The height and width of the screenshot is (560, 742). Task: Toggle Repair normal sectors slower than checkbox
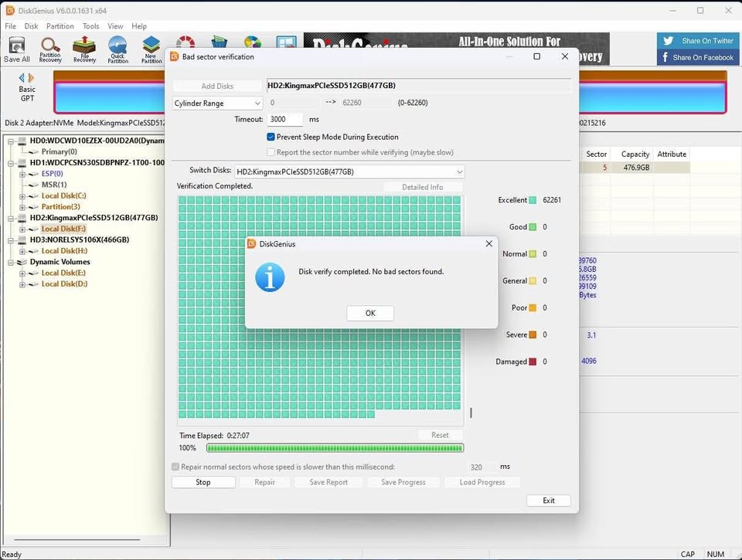[175, 467]
